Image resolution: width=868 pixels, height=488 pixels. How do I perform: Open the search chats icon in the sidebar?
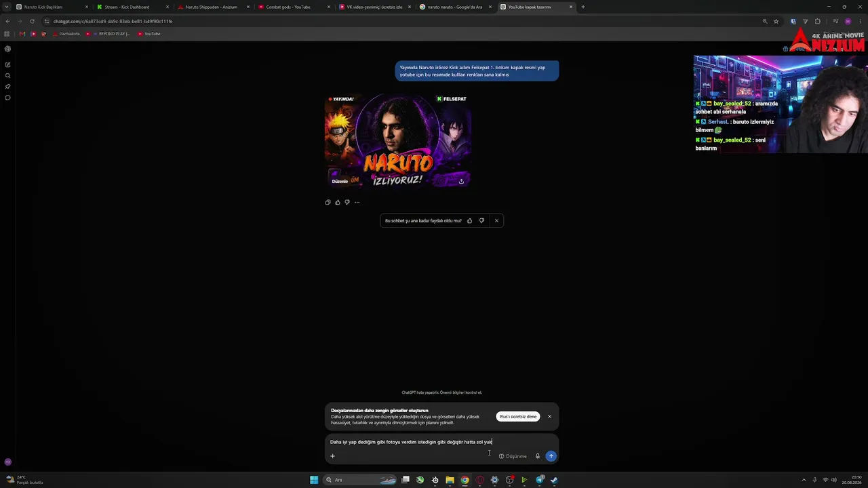pyautogui.click(x=7, y=75)
